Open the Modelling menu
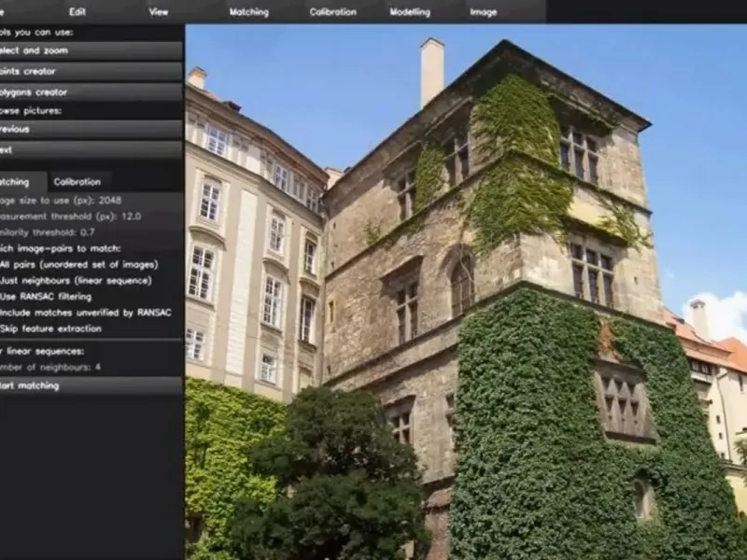This screenshot has height=560, width=747. pyautogui.click(x=410, y=12)
